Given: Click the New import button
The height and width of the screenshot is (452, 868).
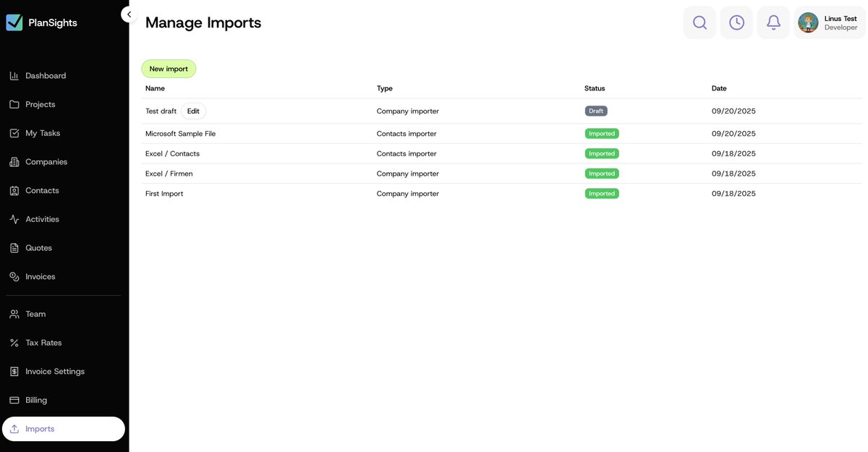Looking at the screenshot, I should 169,69.
